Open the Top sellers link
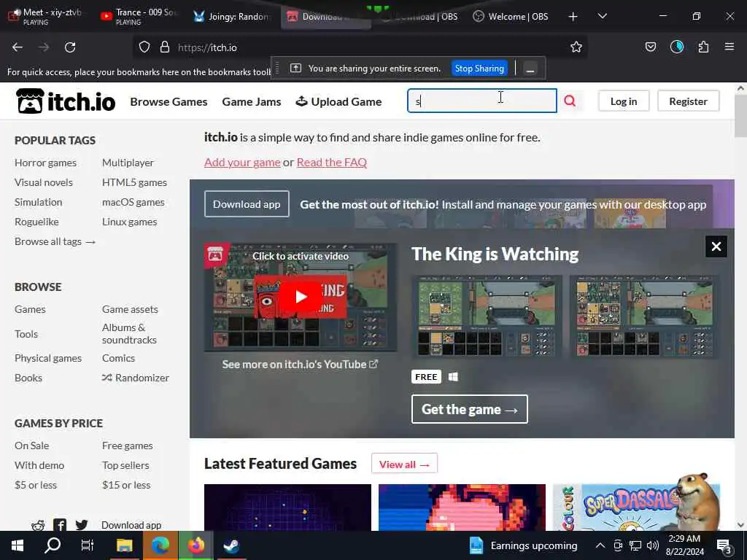This screenshot has width=747, height=560. tap(125, 465)
